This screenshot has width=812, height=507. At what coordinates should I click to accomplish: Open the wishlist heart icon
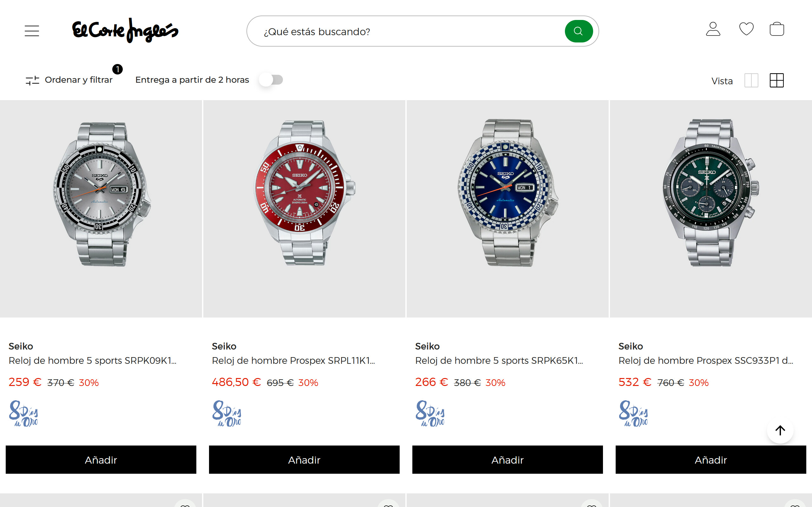coord(746,29)
